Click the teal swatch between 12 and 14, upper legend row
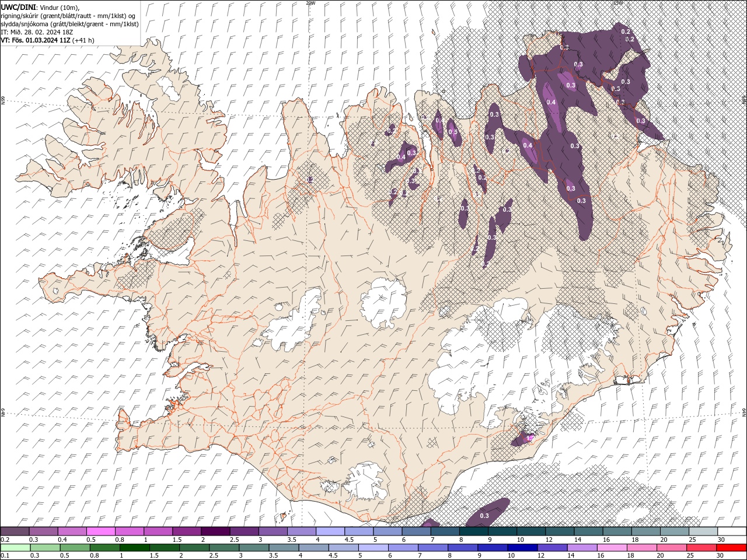 [560, 531]
